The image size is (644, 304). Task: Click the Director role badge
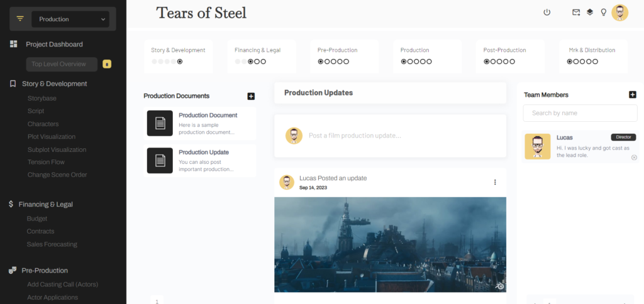(623, 137)
